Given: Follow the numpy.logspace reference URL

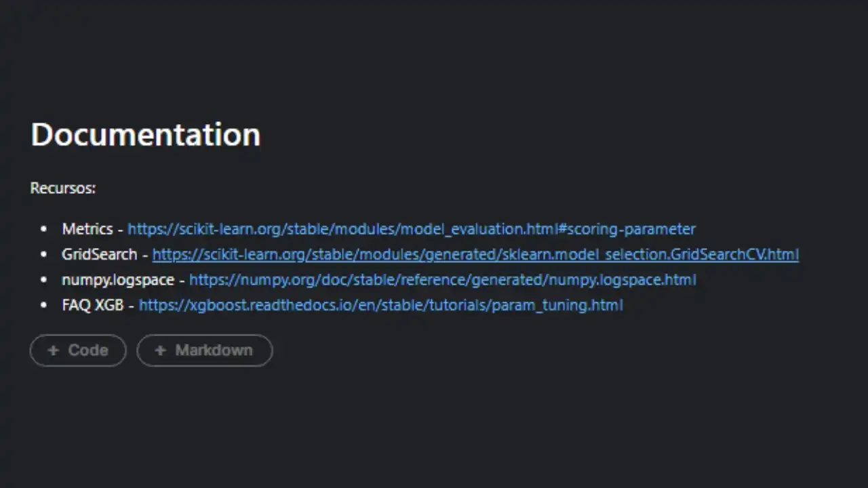Looking at the screenshot, I should tap(442, 280).
